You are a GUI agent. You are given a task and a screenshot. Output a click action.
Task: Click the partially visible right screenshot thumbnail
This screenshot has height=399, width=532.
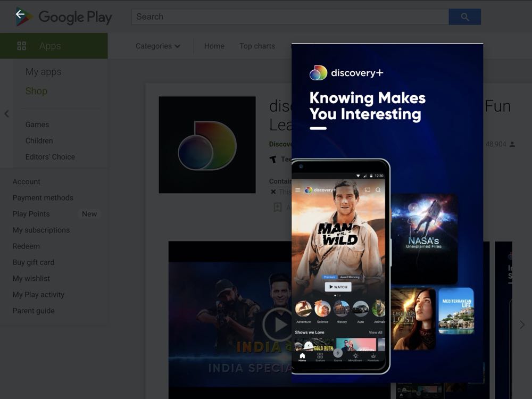(x=504, y=320)
